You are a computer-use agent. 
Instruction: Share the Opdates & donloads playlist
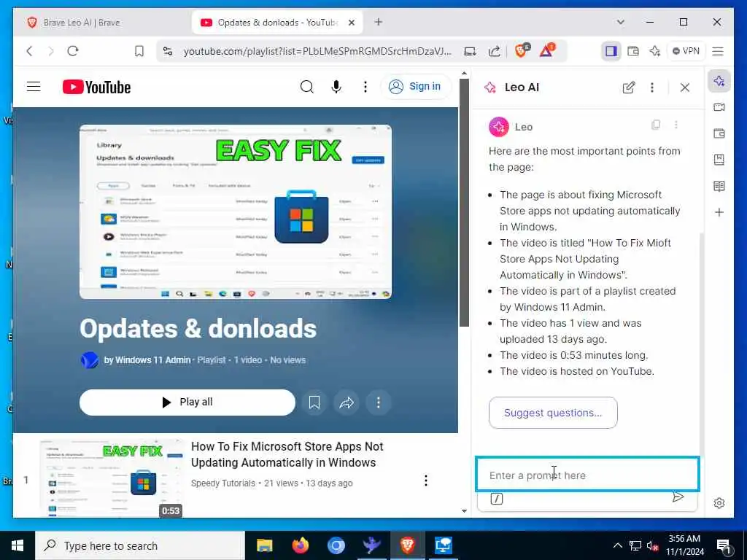click(x=347, y=402)
